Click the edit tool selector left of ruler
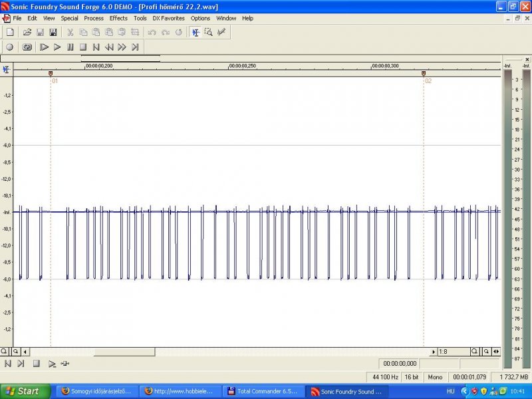The width and height of the screenshot is (532, 399). 6,70
